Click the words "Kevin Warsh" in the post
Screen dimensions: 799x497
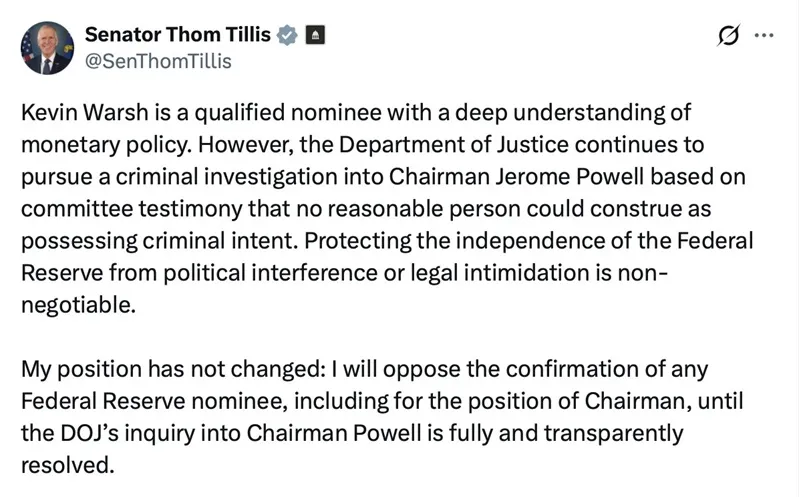[77, 113]
